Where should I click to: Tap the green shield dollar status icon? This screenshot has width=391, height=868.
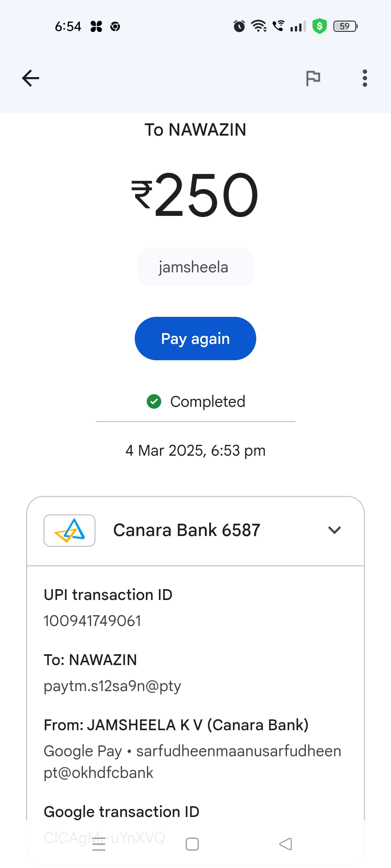coord(319,26)
